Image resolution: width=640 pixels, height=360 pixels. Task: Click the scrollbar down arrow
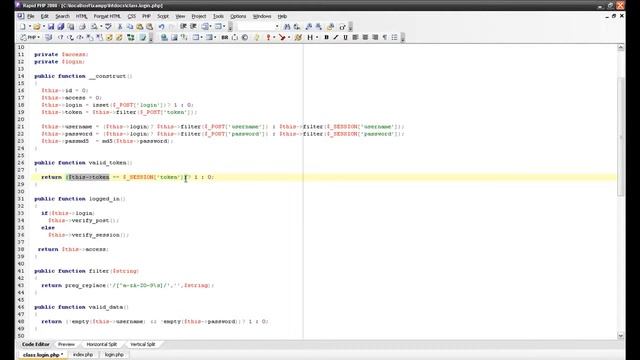[x=621, y=336]
